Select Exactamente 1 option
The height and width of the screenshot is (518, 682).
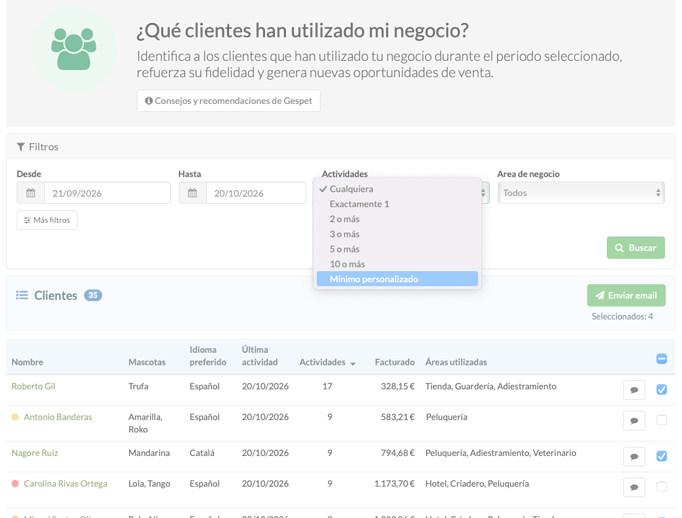pos(397,204)
